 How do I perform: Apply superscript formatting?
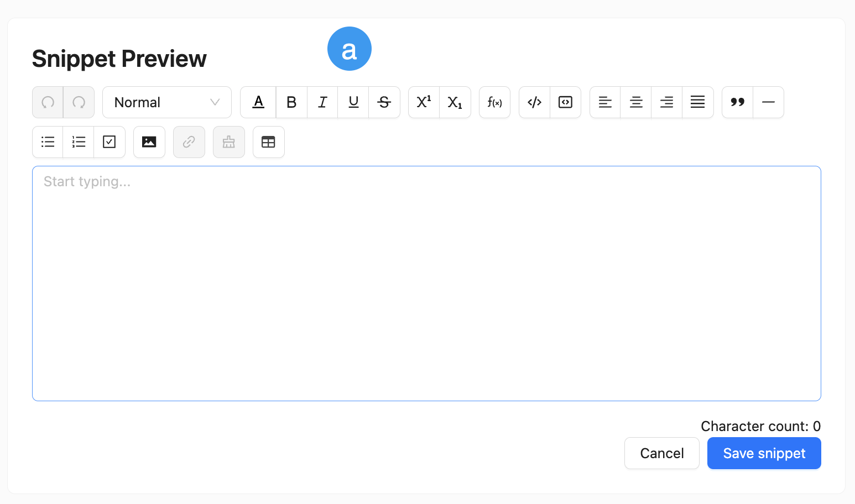point(424,102)
